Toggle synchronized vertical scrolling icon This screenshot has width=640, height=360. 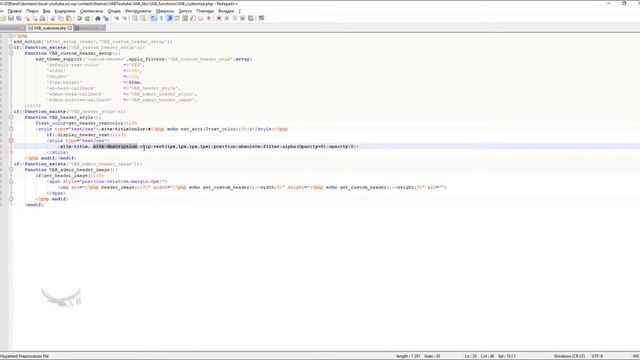[135, 18]
